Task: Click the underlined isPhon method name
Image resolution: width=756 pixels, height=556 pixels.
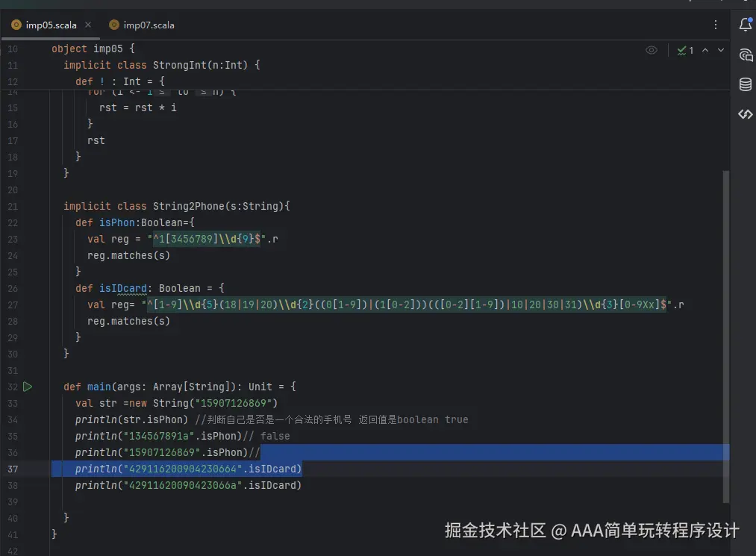Action: 116,222
